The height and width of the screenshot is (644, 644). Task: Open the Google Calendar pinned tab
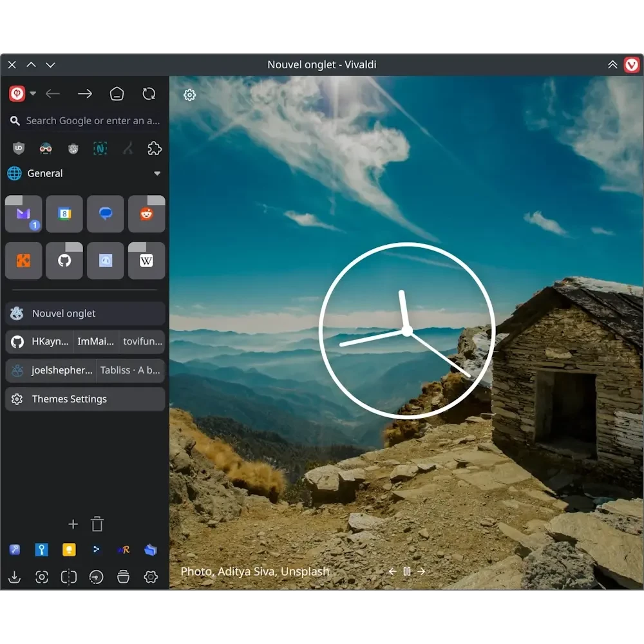64,214
